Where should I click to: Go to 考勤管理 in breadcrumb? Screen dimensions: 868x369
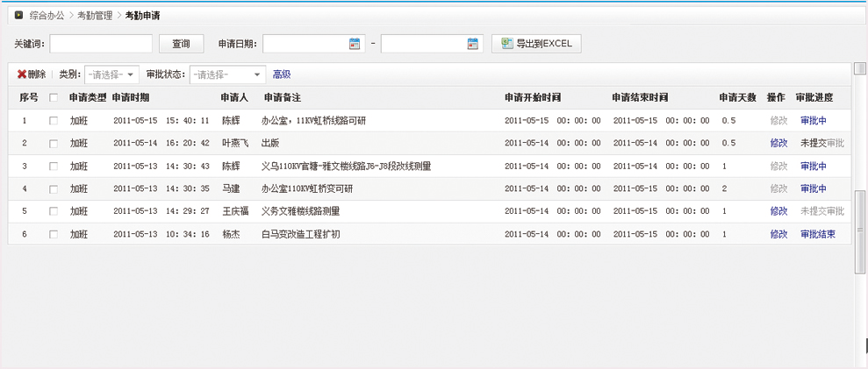[x=94, y=15]
